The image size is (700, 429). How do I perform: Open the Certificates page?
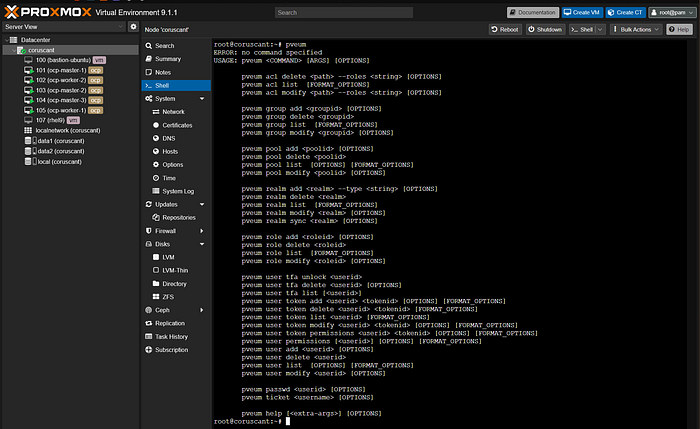178,125
